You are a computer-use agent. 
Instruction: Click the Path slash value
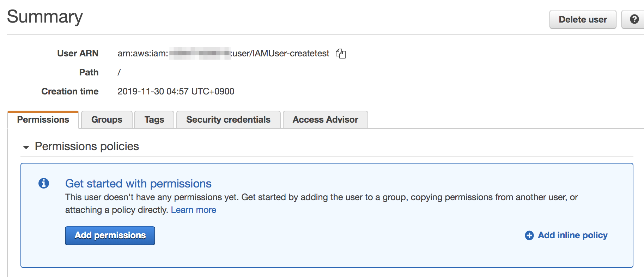coord(119,72)
